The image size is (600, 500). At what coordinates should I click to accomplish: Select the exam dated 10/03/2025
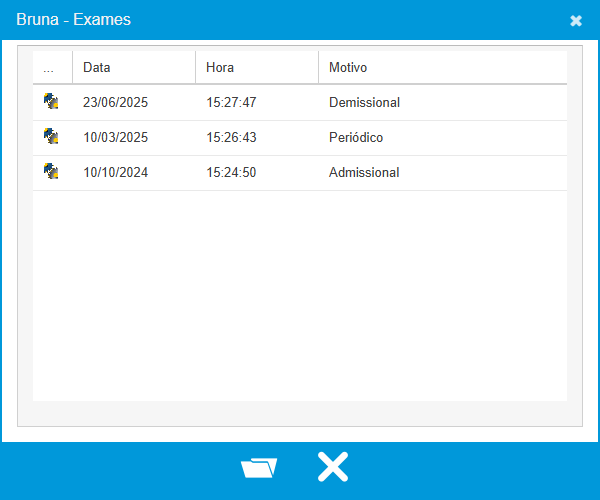point(115,137)
